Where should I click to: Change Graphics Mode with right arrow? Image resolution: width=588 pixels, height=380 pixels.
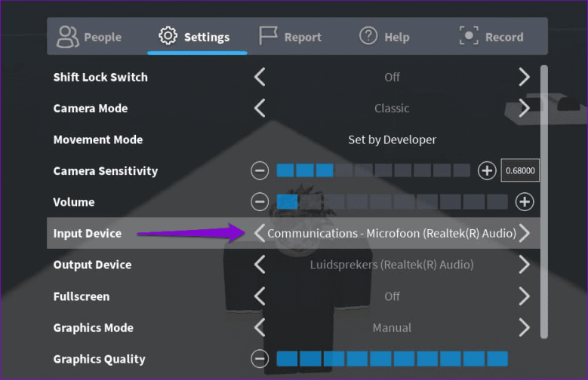[x=525, y=328]
